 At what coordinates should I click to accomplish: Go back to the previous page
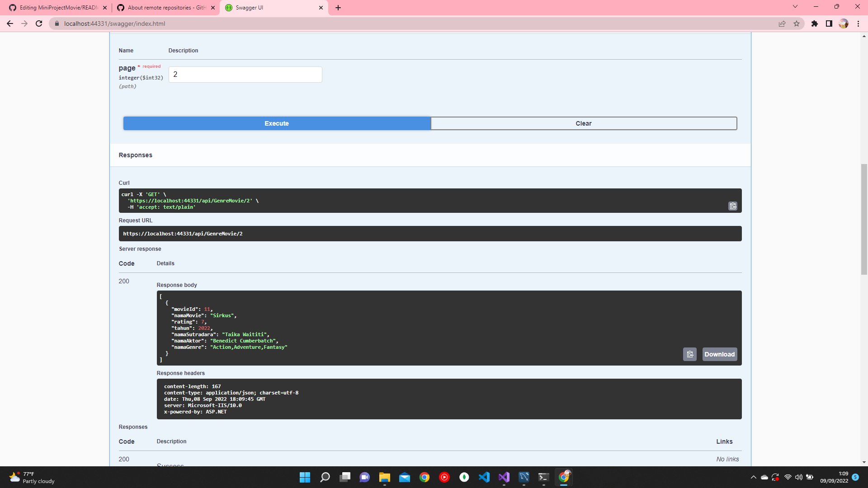point(10,23)
